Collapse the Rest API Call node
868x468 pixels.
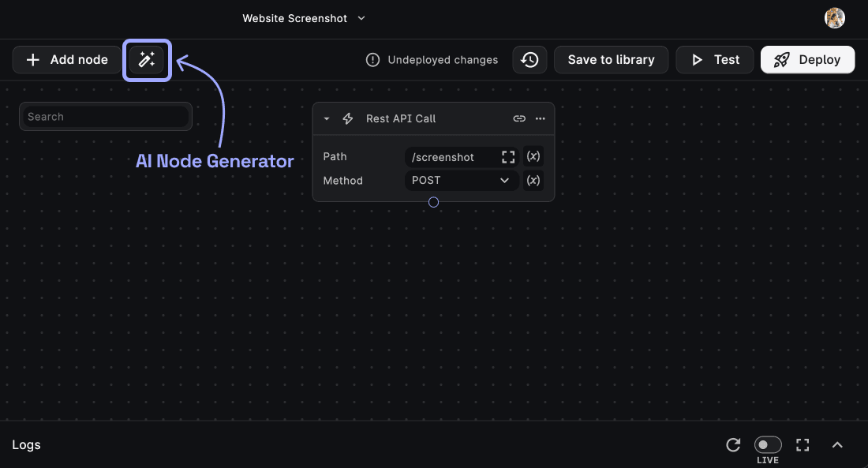click(x=327, y=118)
